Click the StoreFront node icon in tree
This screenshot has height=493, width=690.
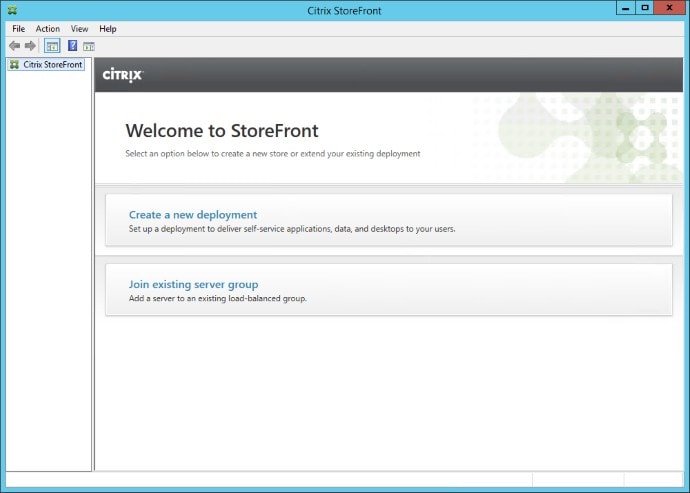(14, 64)
